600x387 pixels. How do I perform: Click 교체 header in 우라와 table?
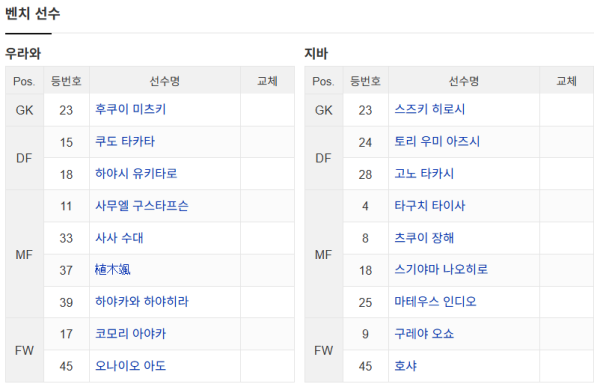coord(267,81)
